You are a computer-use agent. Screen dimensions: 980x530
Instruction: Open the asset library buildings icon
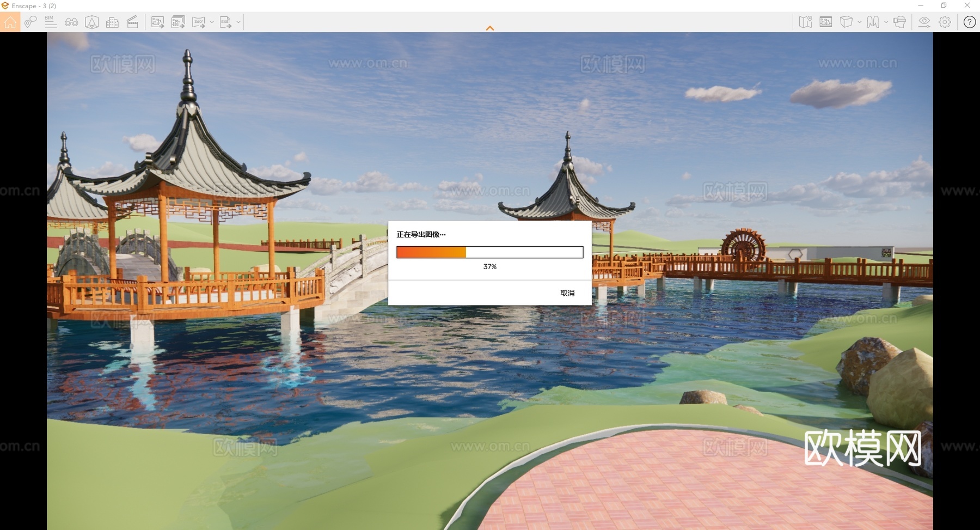pyautogui.click(x=112, y=22)
